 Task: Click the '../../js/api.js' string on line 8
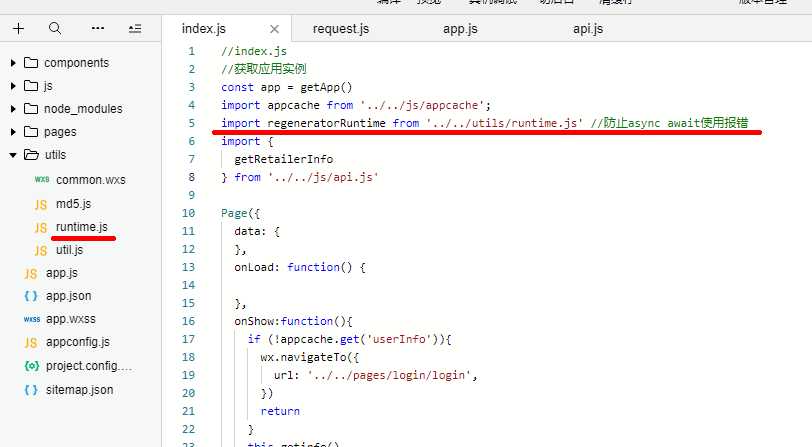(323, 177)
